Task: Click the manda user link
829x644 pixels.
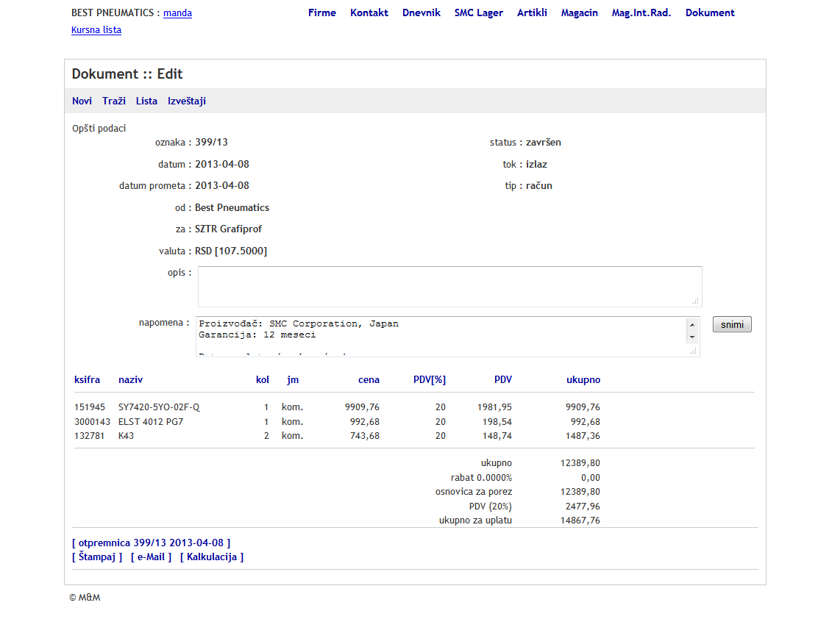Action: tap(178, 12)
